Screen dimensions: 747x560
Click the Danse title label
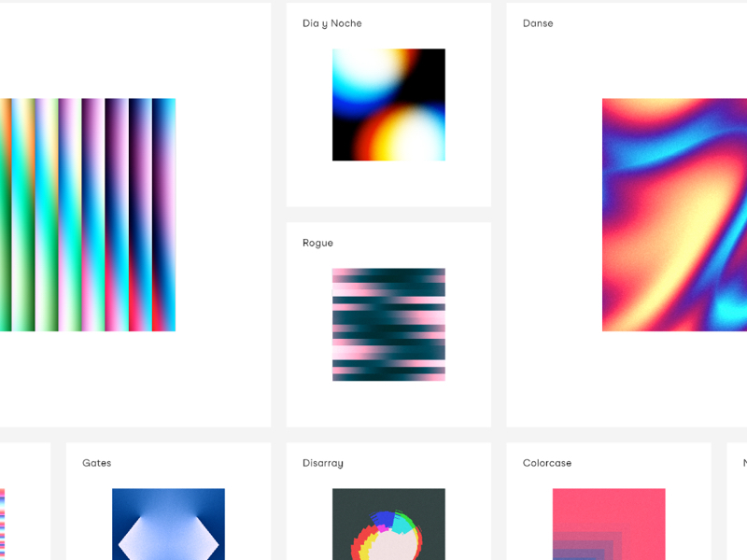[x=538, y=23]
